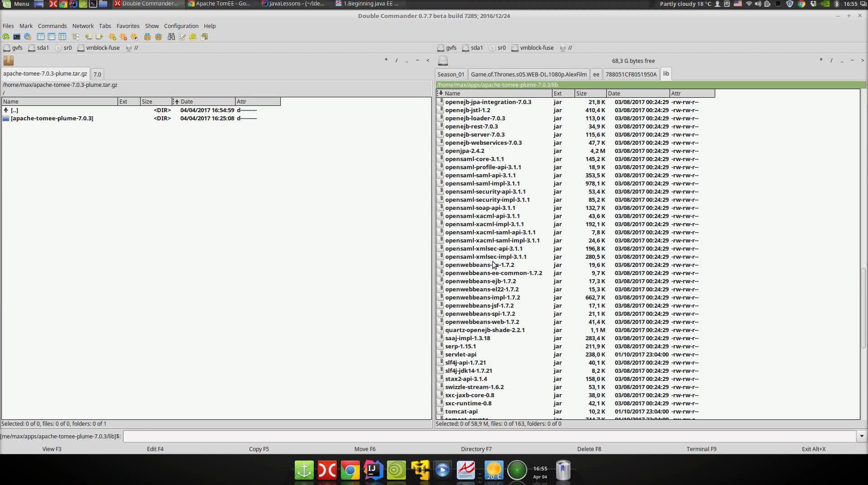Select vmblock-fuse drive in right panel

pyautogui.click(x=533, y=48)
